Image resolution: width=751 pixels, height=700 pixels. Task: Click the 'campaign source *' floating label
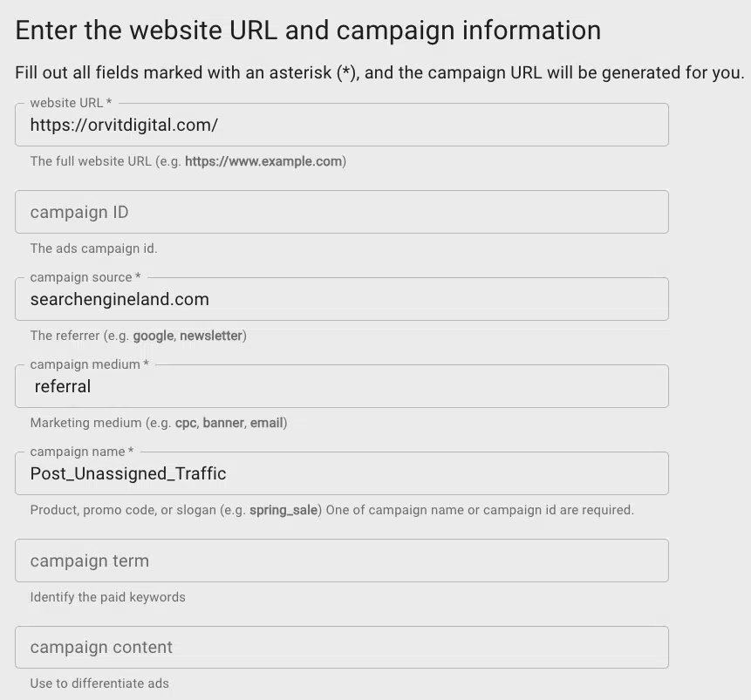pos(80,277)
